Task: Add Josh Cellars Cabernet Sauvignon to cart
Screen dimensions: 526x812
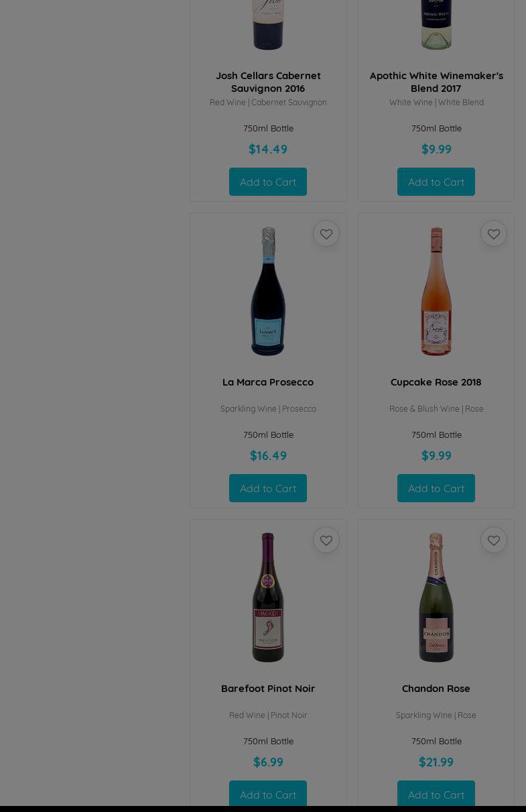Action: coord(268,182)
